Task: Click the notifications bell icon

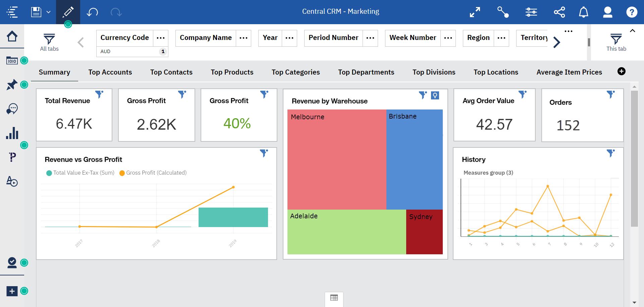Action: click(x=584, y=12)
